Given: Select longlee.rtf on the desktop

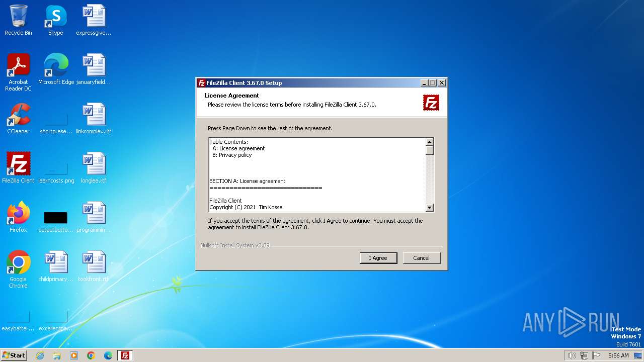Looking at the screenshot, I should pos(94,168).
